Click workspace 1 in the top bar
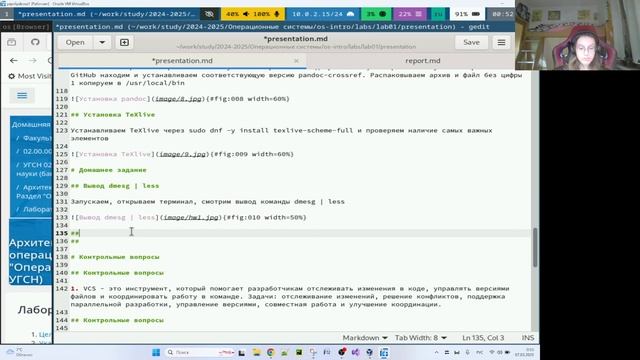 (x=7, y=14)
